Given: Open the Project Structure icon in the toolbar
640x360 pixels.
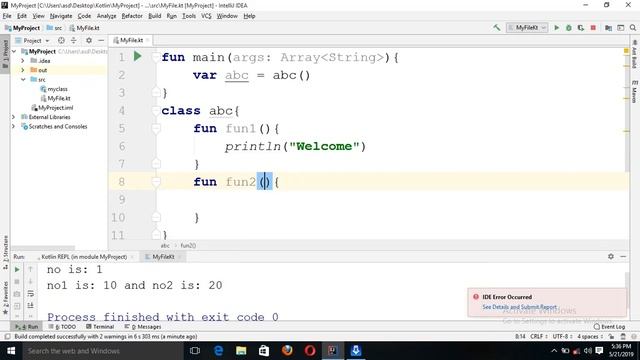Looking at the screenshot, I should coord(608,28).
